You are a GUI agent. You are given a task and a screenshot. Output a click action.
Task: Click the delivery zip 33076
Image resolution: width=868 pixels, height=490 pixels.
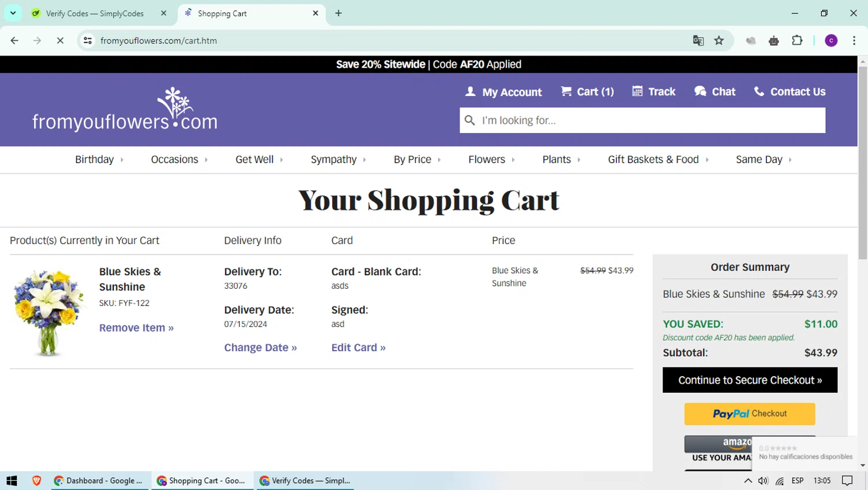click(236, 286)
